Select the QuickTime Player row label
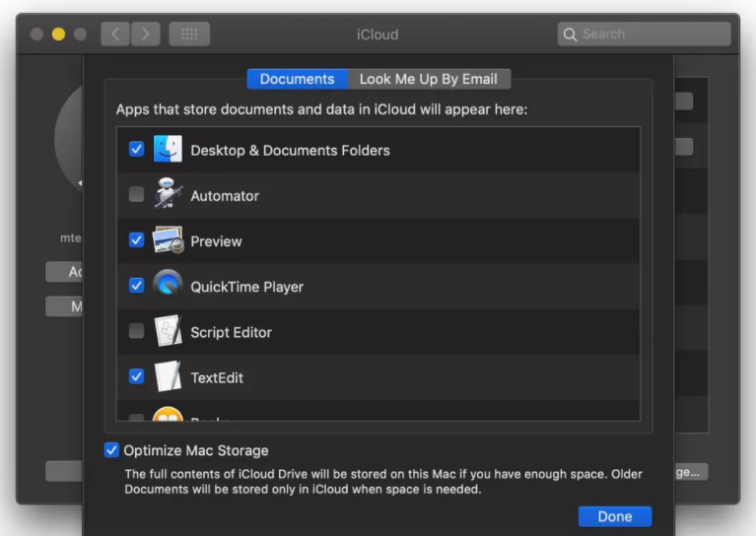 246,288
